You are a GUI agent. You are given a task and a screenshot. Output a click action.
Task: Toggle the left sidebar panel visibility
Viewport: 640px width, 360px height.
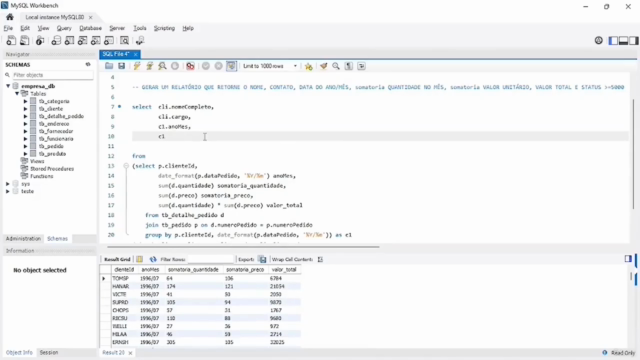[613, 40]
